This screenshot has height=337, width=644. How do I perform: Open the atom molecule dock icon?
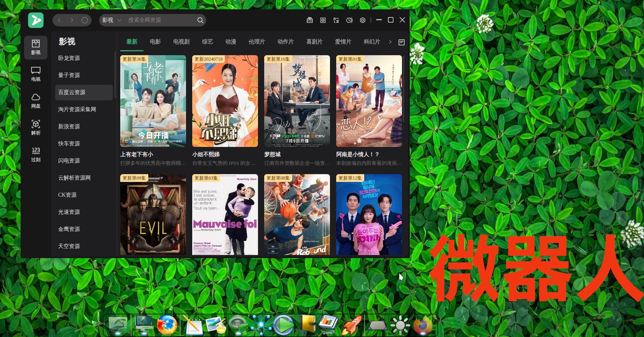point(261,325)
